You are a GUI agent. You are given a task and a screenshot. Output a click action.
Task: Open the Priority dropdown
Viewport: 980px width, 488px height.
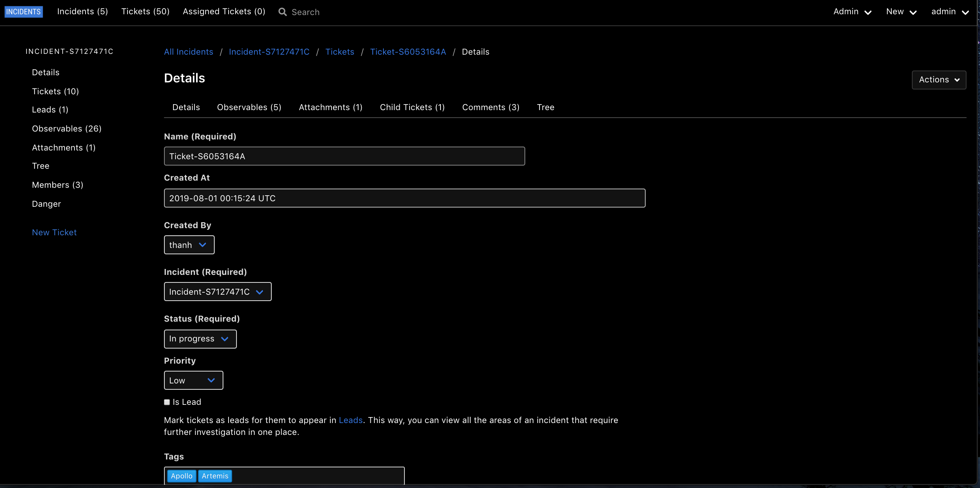point(193,380)
